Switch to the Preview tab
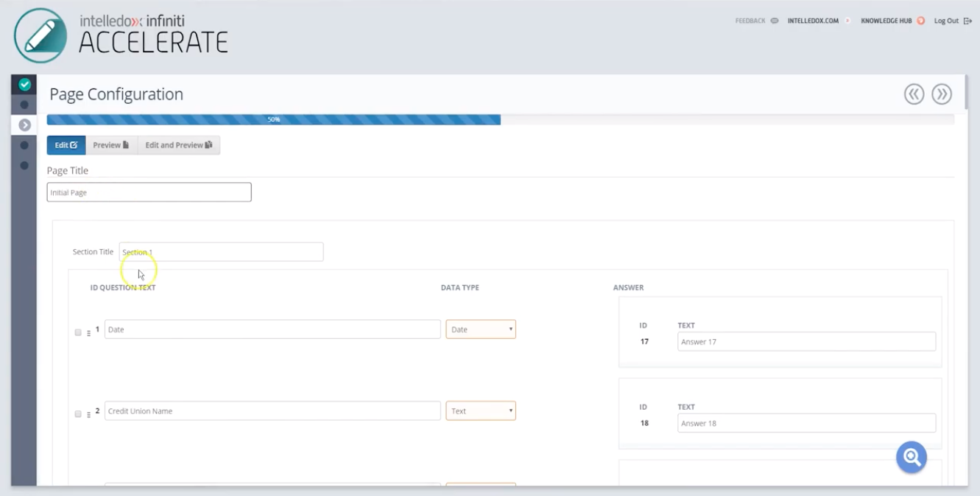This screenshot has height=496, width=980. coord(110,144)
